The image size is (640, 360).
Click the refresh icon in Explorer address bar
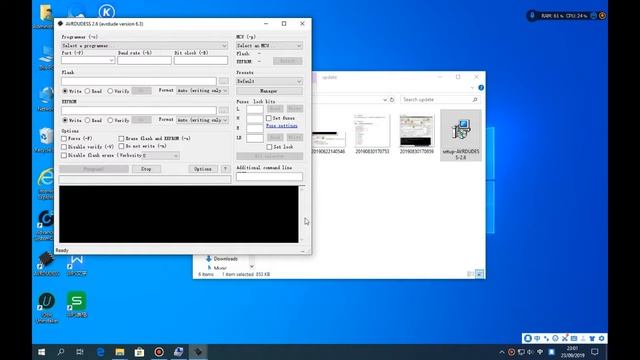[392, 100]
